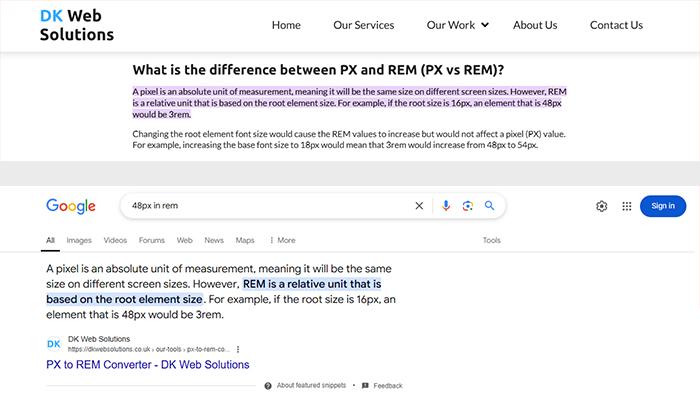The image size is (700, 400).
Task: Click the DK favicon of the search result
Action: pyautogui.click(x=54, y=344)
